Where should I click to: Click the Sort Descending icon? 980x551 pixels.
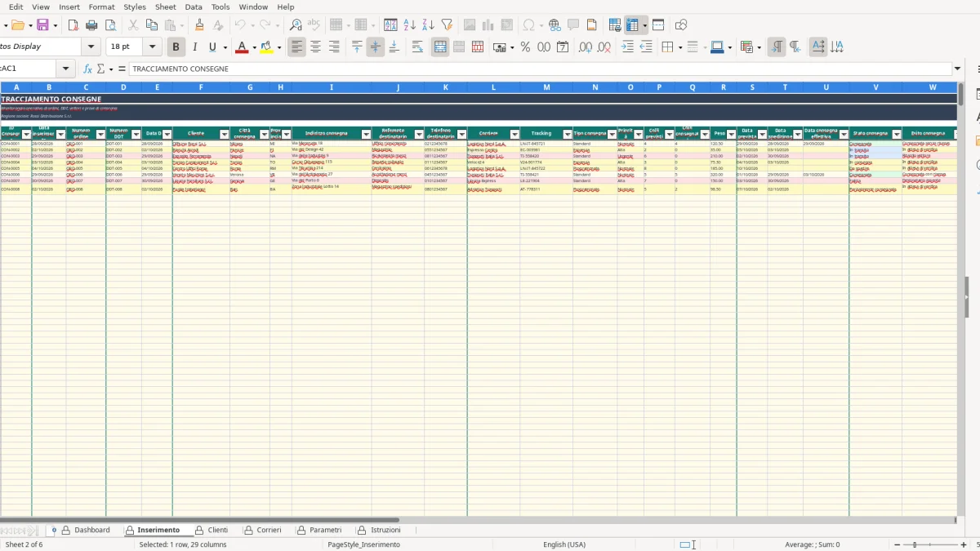point(428,25)
